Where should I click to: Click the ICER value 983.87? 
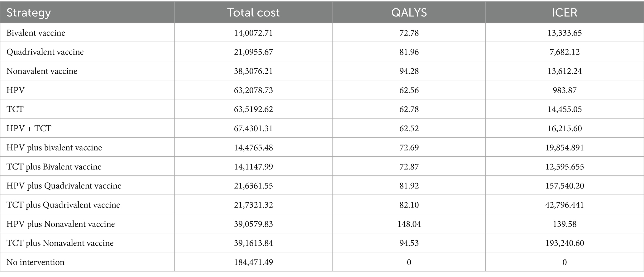[x=565, y=90]
